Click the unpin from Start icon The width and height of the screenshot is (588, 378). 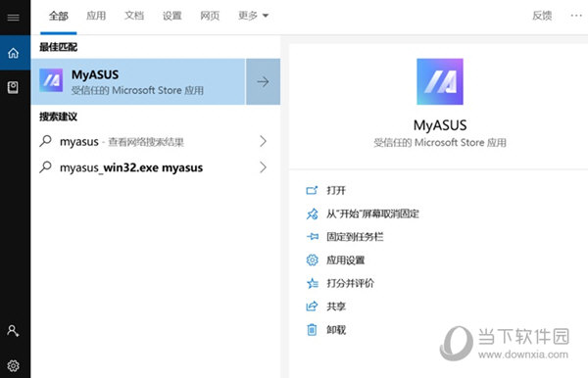(x=312, y=213)
